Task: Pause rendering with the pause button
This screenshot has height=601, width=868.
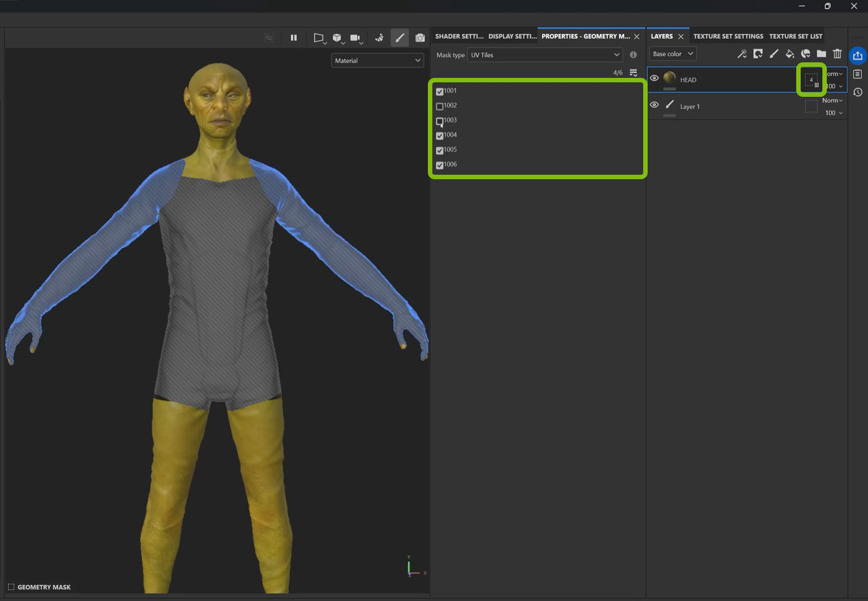Action: (294, 38)
